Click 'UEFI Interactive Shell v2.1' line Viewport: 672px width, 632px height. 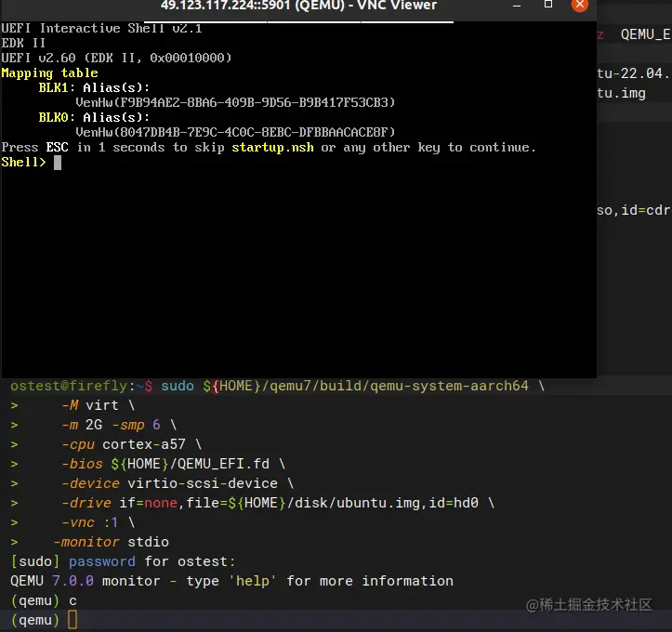[x=101, y=28]
